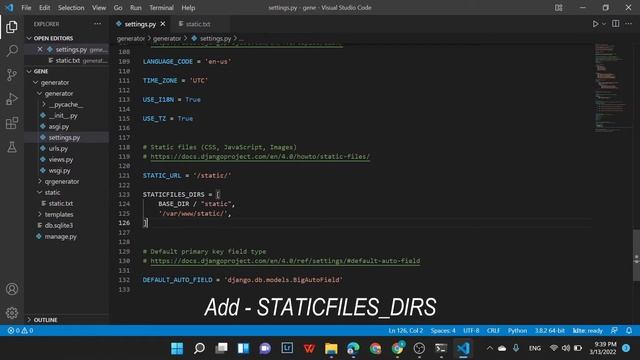Click feedback icon in status bar
640x360 pixels.
point(614,330)
